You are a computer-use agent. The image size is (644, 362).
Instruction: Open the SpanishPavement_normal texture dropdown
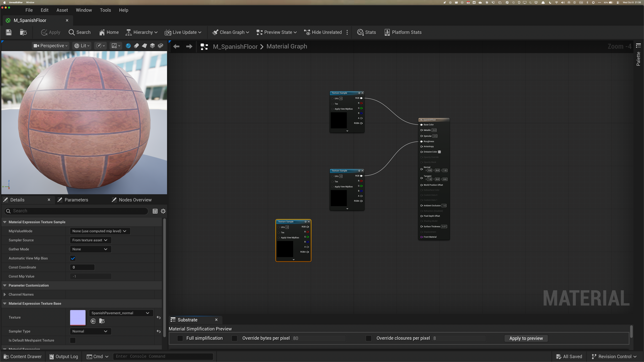pos(121,313)
